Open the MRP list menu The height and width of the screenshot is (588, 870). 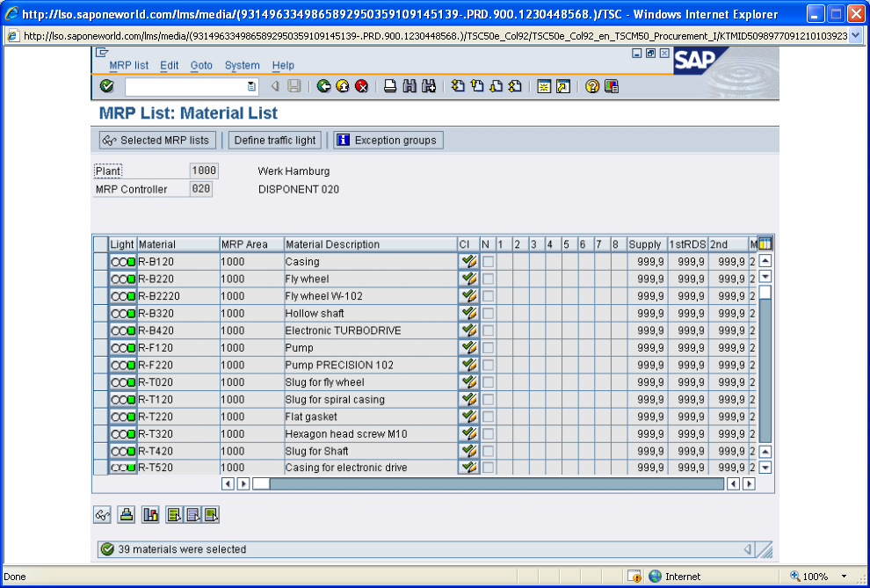(x=128, y=65)
